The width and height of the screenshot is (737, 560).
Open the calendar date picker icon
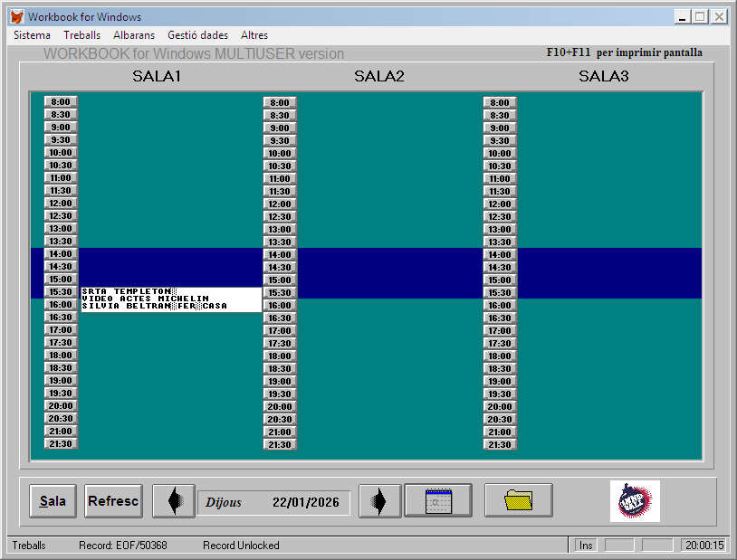pyautogui.click(x=438, y=501)
